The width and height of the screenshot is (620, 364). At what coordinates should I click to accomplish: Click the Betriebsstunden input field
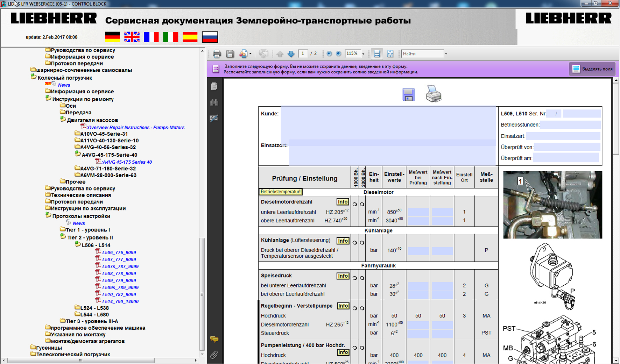(x=570, y=124)
